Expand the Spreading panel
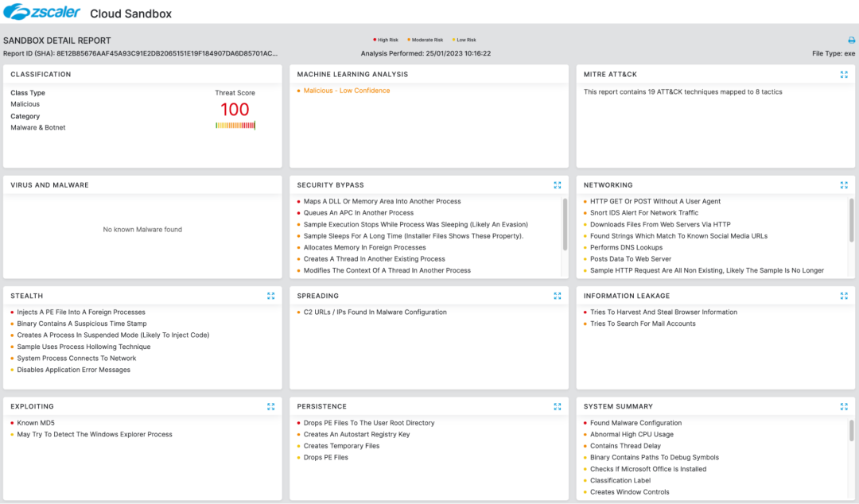 tap(558, 296)
